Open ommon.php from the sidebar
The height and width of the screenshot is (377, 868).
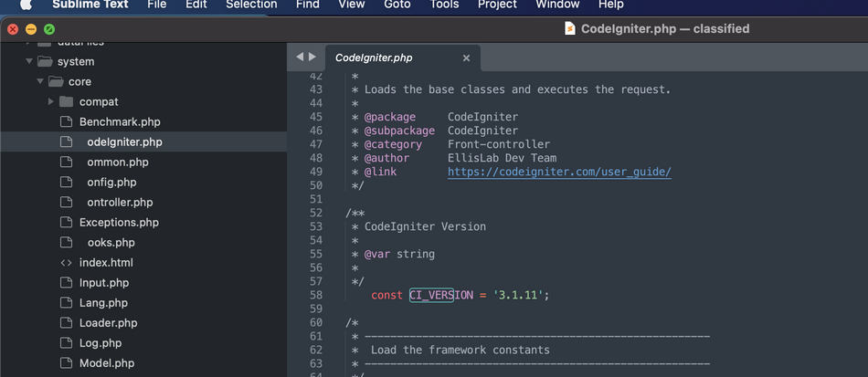click(117, 162)
